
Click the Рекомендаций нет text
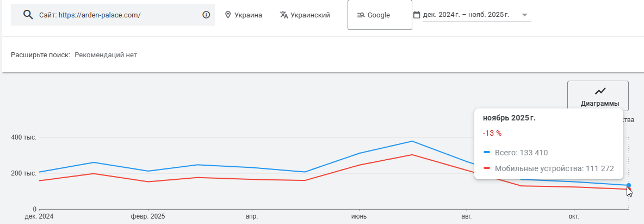click(106, 55)
